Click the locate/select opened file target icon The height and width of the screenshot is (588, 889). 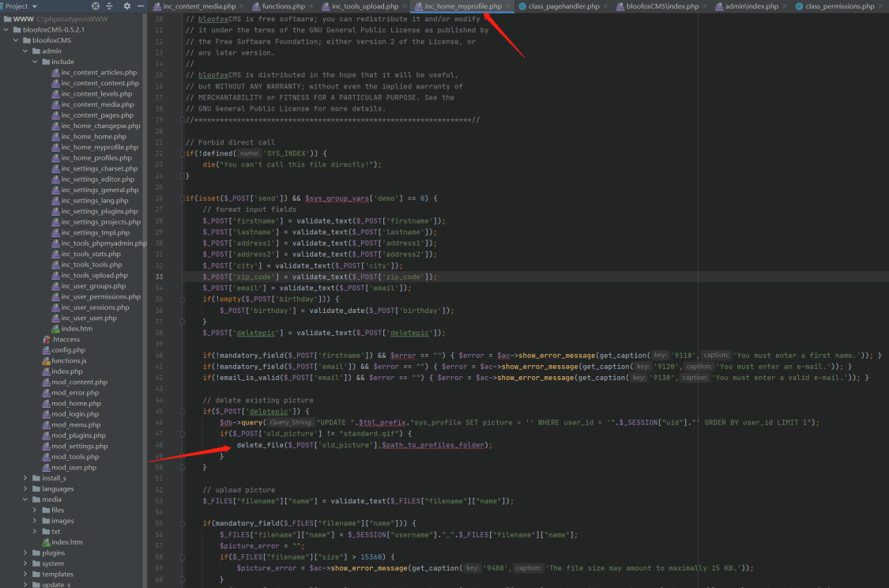click(96, 6)
